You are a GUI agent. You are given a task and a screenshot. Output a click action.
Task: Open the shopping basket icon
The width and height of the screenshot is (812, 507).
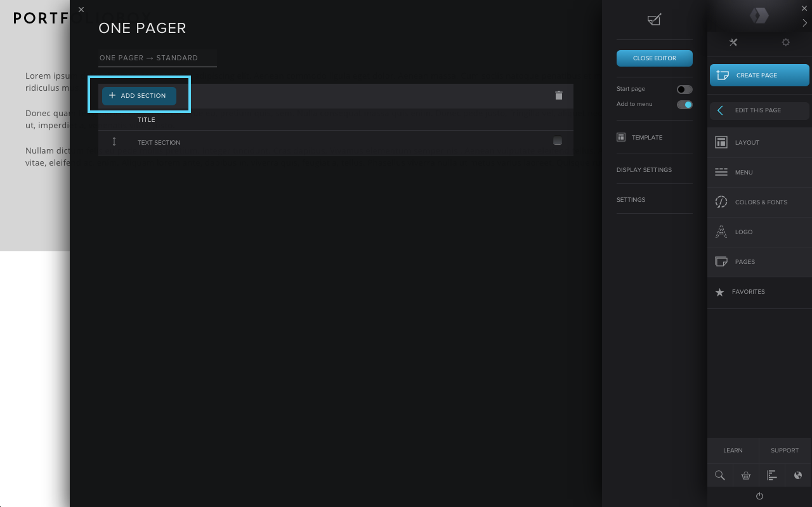[746, 475]
